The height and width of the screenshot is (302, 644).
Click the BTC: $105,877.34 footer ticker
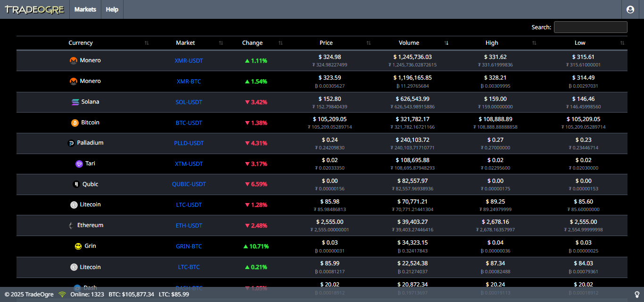coord(132,294)
